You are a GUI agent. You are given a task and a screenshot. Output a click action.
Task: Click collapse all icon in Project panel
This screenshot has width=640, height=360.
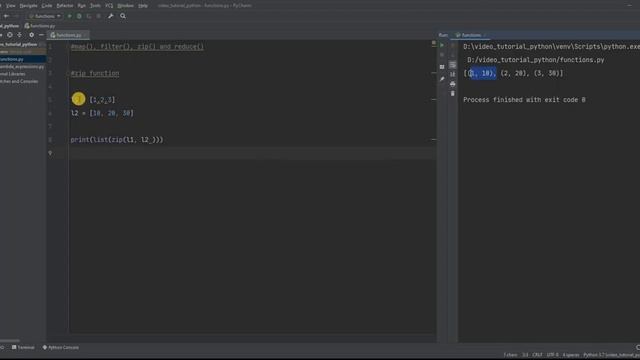point(19,35)
